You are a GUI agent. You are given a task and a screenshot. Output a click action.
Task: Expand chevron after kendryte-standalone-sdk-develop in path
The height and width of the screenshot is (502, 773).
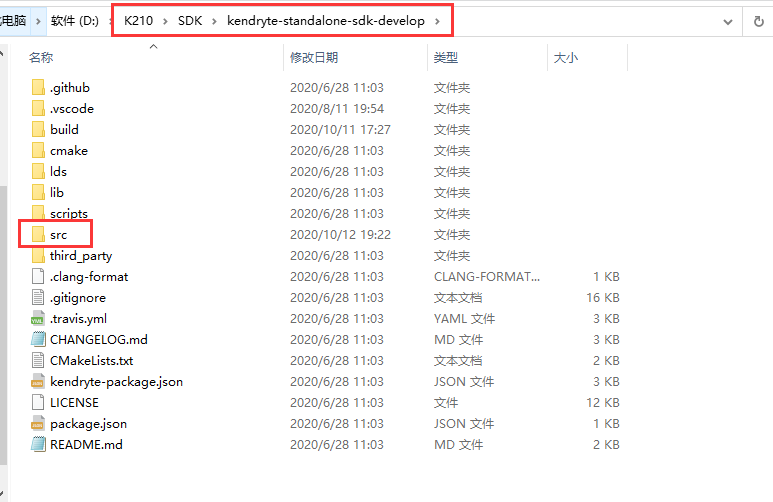[x=437, y=21]
